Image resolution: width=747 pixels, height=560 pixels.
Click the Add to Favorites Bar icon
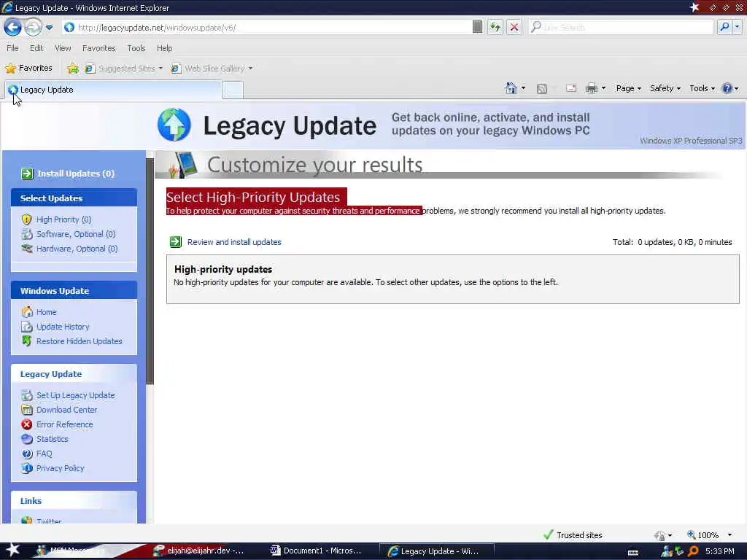coord(72,68)
